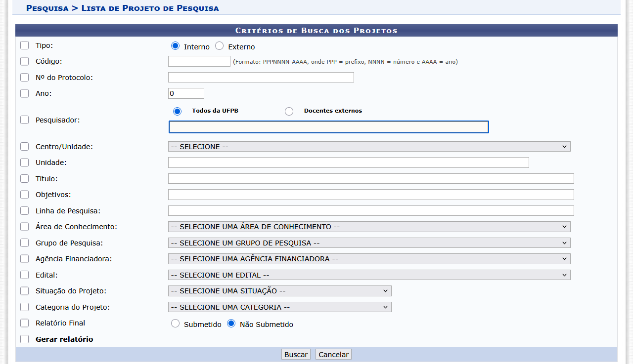Open the Grupo de Pesquisa dropdown
This screenshot has height=364, width=633.
369,243
